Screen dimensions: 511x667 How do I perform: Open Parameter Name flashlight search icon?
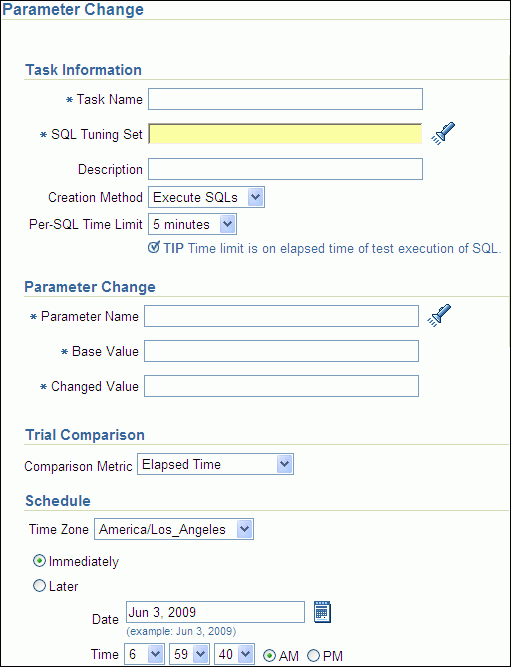pos(439,316)
